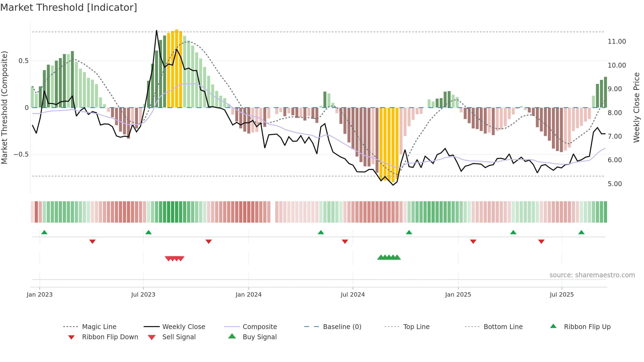This screenshot has width=644, height=362.
Task: Click the 7.00 price tick label
Action: (x=615, y=136)
